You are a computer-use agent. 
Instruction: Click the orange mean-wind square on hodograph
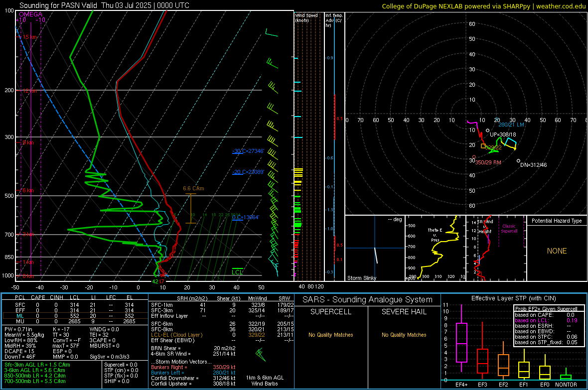(x=483, y=146)
